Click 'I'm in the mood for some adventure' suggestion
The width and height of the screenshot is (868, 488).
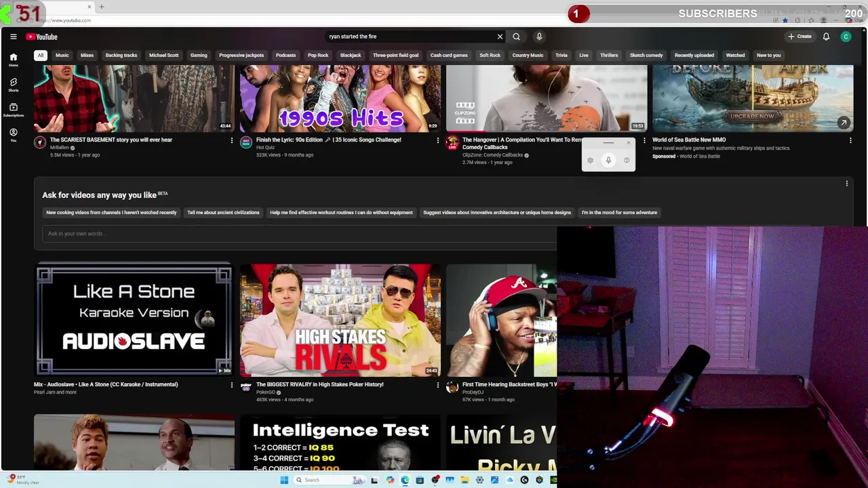619,213
